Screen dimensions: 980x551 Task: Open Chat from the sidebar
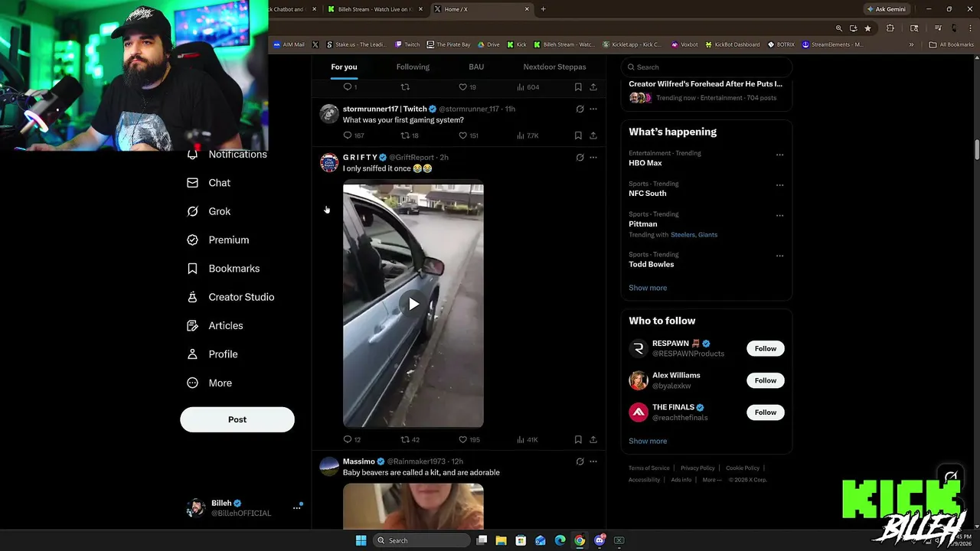click(x=209, y=183)
